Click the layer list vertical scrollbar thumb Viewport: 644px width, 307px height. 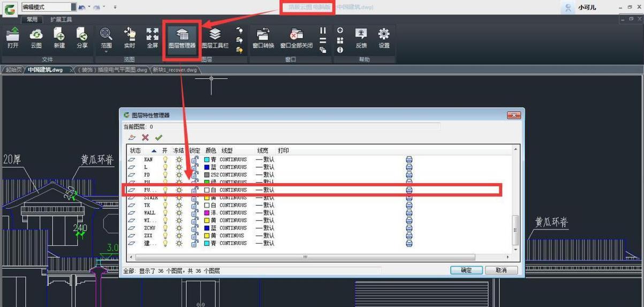click(x=516, y=229)
